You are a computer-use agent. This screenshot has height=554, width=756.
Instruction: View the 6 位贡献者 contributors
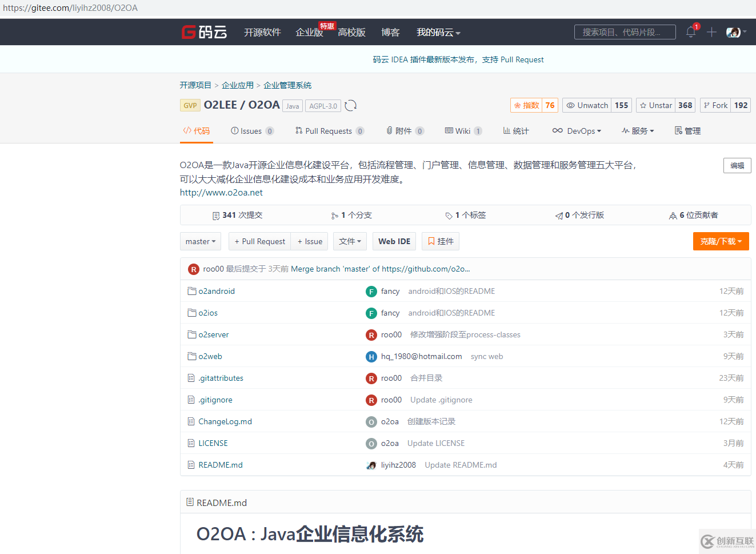(694, 216)
